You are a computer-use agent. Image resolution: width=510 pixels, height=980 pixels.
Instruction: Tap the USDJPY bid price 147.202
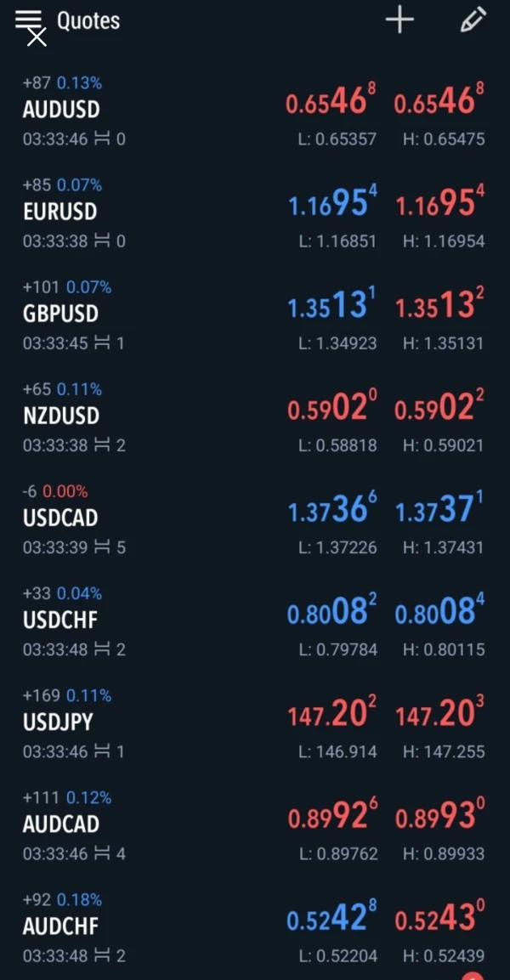(x=331, y=715)
